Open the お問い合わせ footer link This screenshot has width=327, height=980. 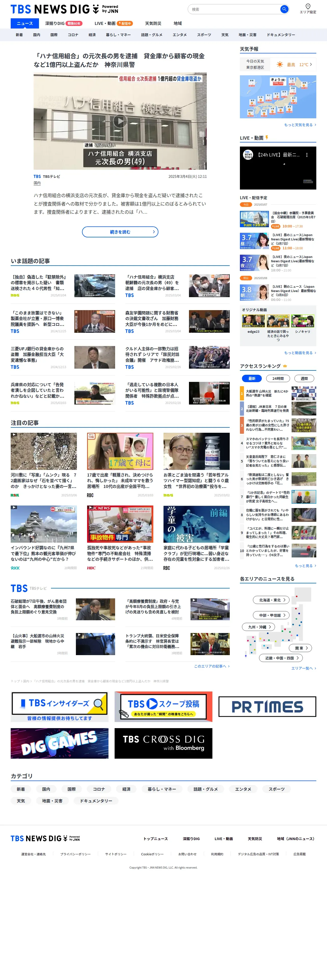click(187, 854)
